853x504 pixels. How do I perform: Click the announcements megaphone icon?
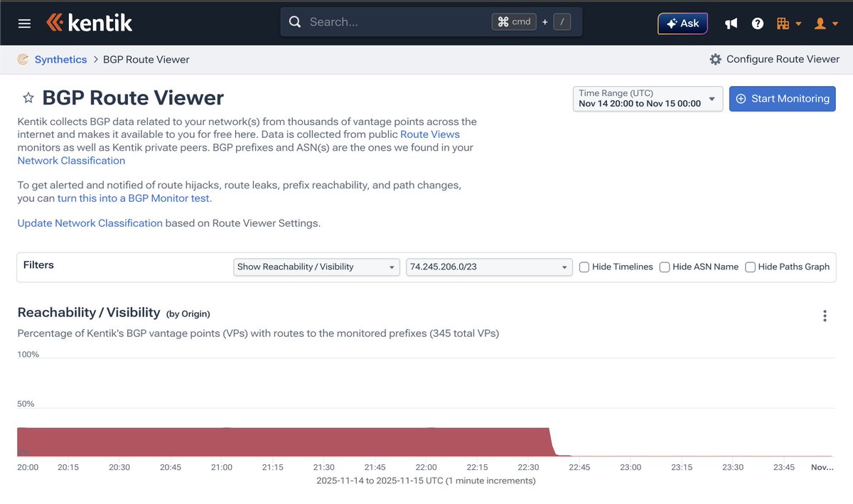pos(731,23)
